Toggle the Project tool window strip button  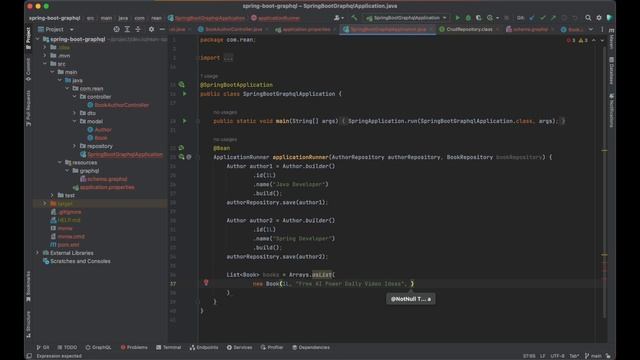click(28, 38)
